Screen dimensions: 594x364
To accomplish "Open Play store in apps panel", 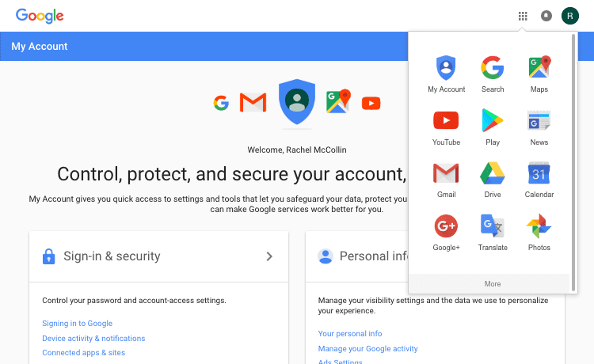I will (493, 128).
